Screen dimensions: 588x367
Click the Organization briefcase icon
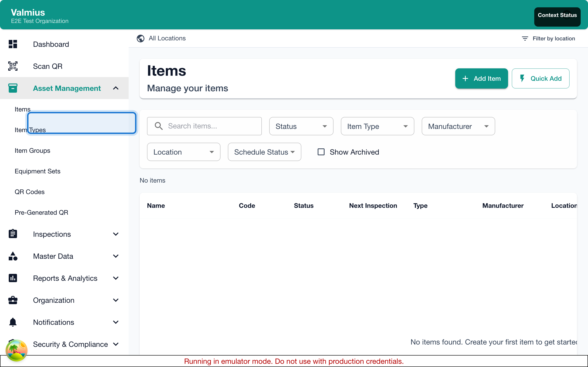[13, 300]
